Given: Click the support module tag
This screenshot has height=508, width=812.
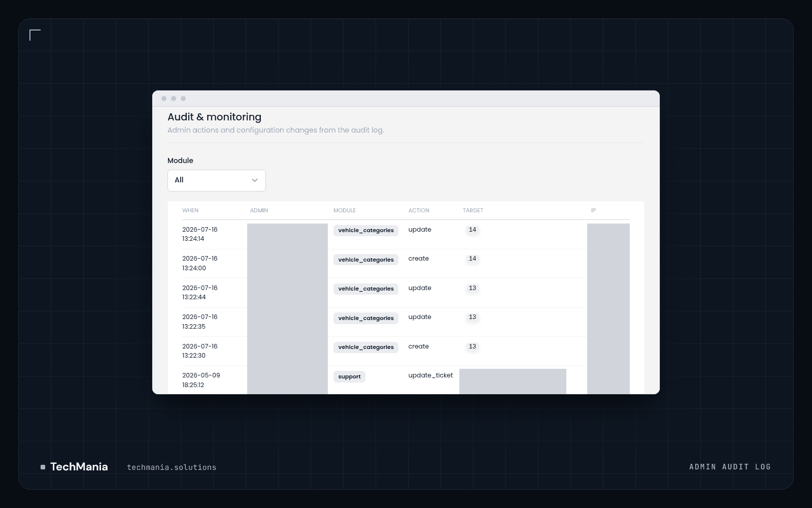Looking at the screenshot, I should (x=349, y=376).
